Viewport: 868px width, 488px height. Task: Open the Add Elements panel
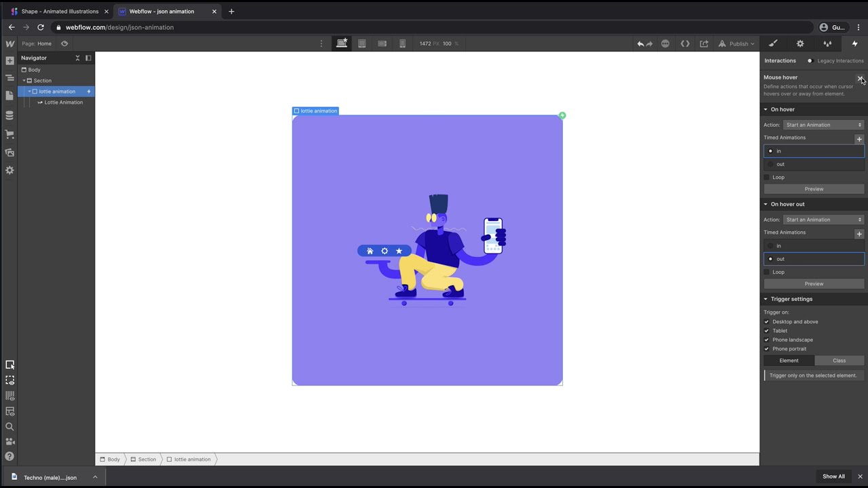[x=9, y=60]
